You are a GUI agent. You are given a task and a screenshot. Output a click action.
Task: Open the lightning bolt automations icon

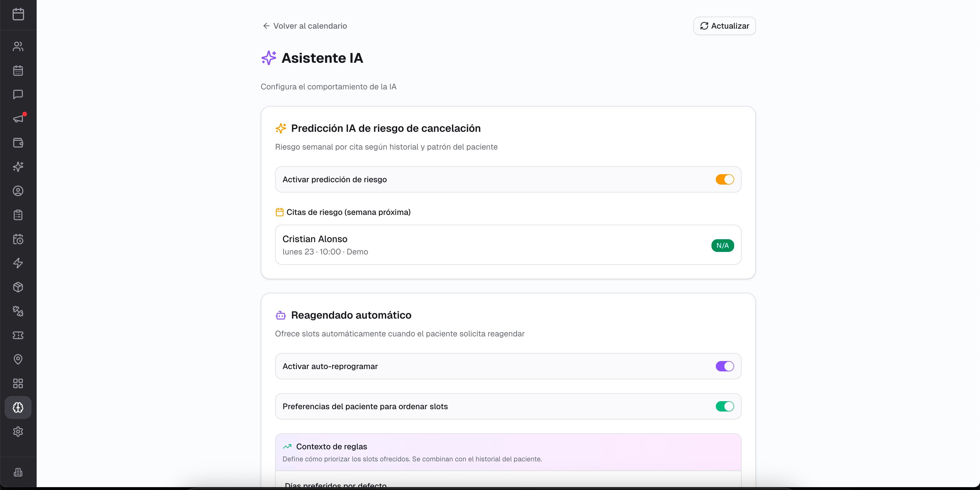(x=18, y=263)
